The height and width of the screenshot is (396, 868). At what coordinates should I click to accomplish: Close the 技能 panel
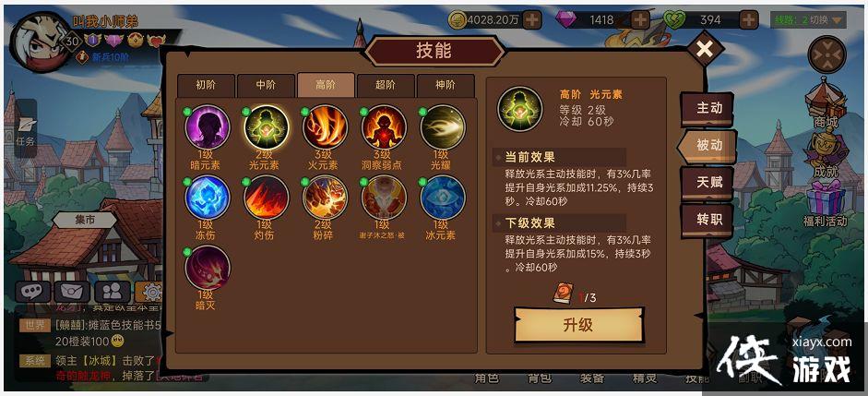pyautogui.click(x=705, y=50)
